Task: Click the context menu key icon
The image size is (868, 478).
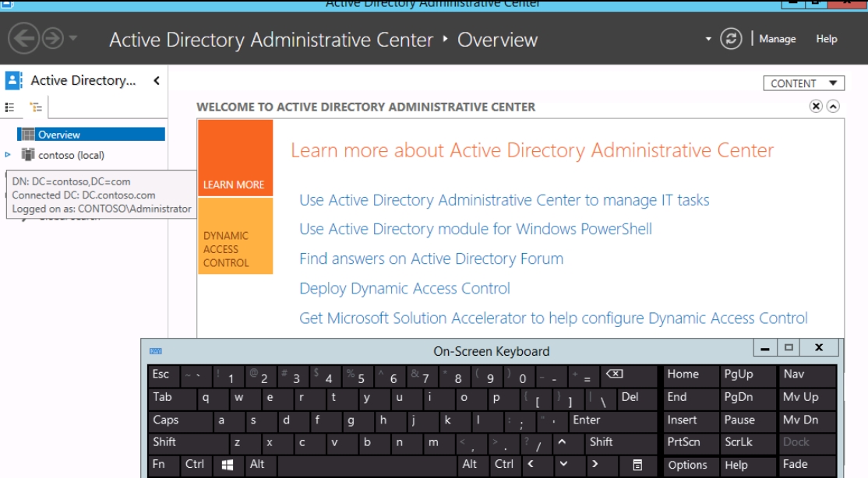Action: (x=637, y=466)
